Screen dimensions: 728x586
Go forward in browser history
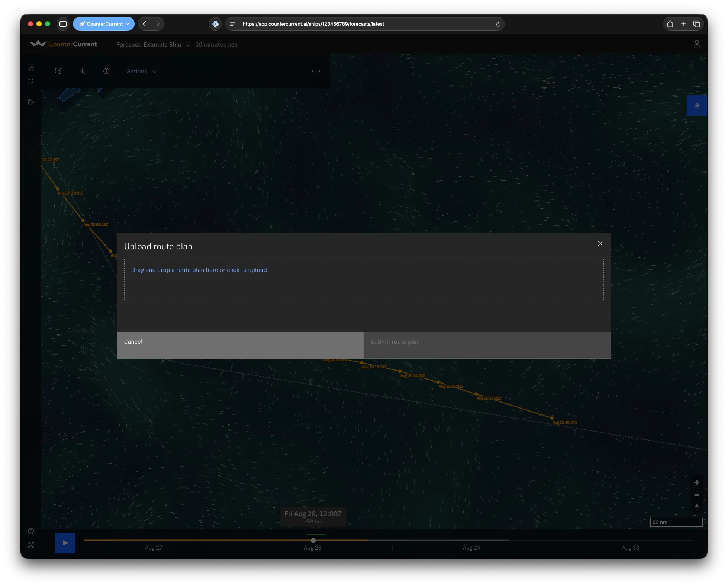(x=158, y=24)
